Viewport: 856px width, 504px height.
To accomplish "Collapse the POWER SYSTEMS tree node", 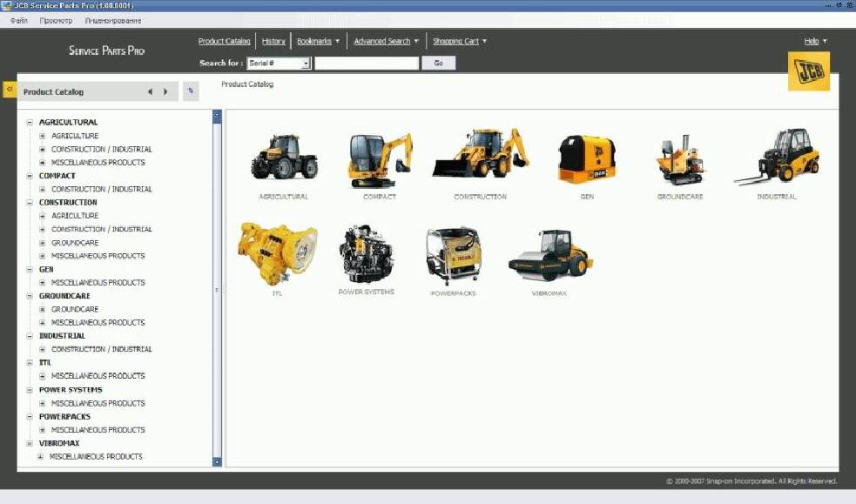I will click(x=30, y=390).
